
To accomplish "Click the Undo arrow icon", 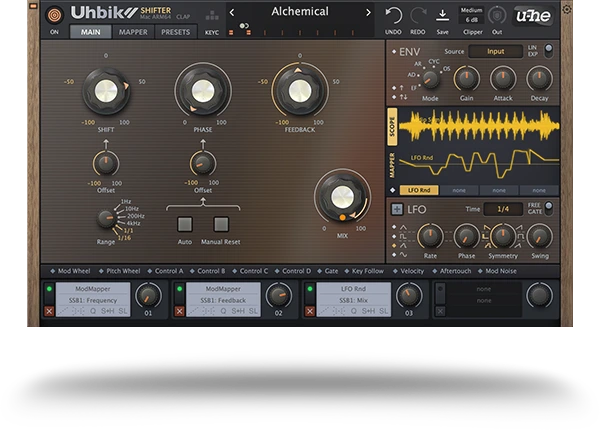I will [x=394, y=15].
